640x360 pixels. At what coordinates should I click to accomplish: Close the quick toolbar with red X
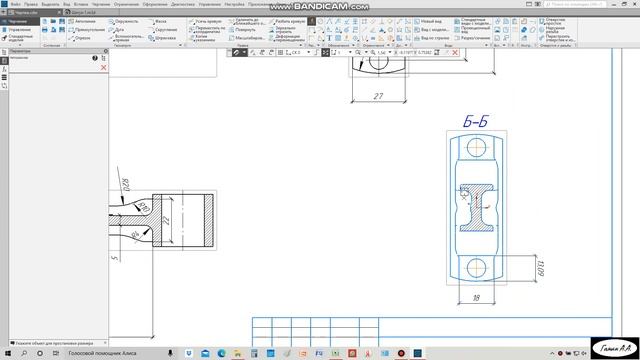(x=455, y=53)
